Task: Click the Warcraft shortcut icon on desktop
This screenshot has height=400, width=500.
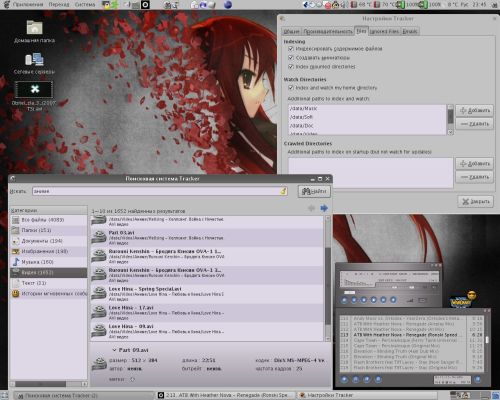Action: pyautogui.click(x=463, y=300)
